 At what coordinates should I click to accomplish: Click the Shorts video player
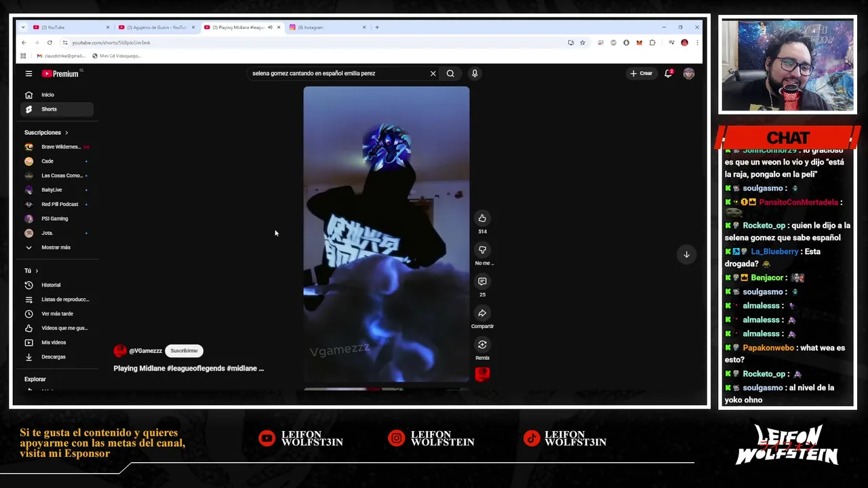386,235
